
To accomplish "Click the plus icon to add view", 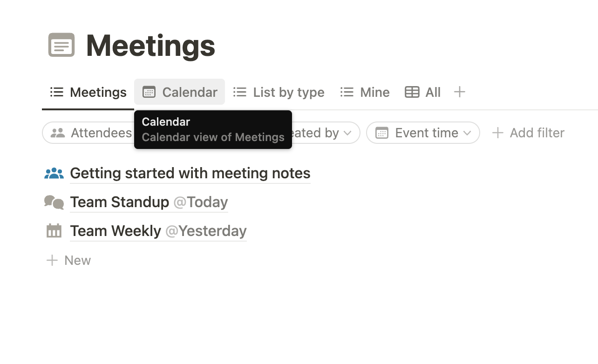I will pos(459,92).
